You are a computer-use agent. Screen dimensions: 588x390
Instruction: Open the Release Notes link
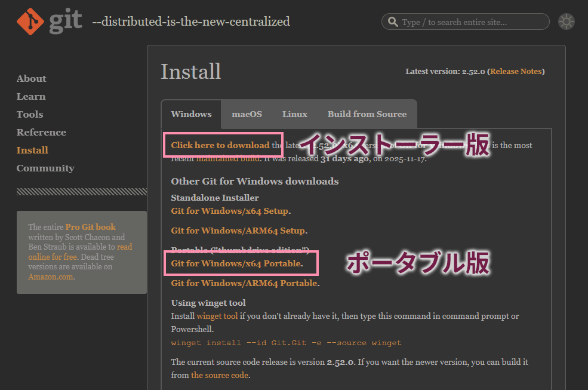[516, 71]
